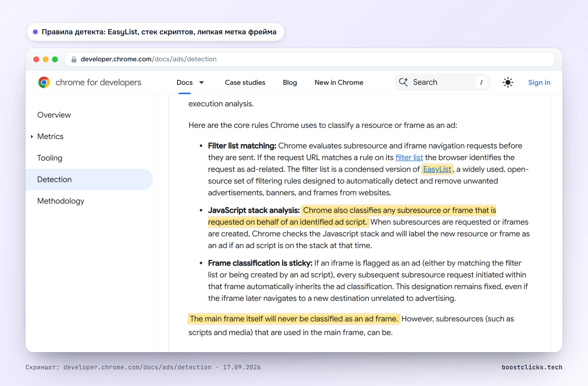The height and width of the screenshot is (386, 588).
Task: Click the Sign in link
Action: coord(539,83)
